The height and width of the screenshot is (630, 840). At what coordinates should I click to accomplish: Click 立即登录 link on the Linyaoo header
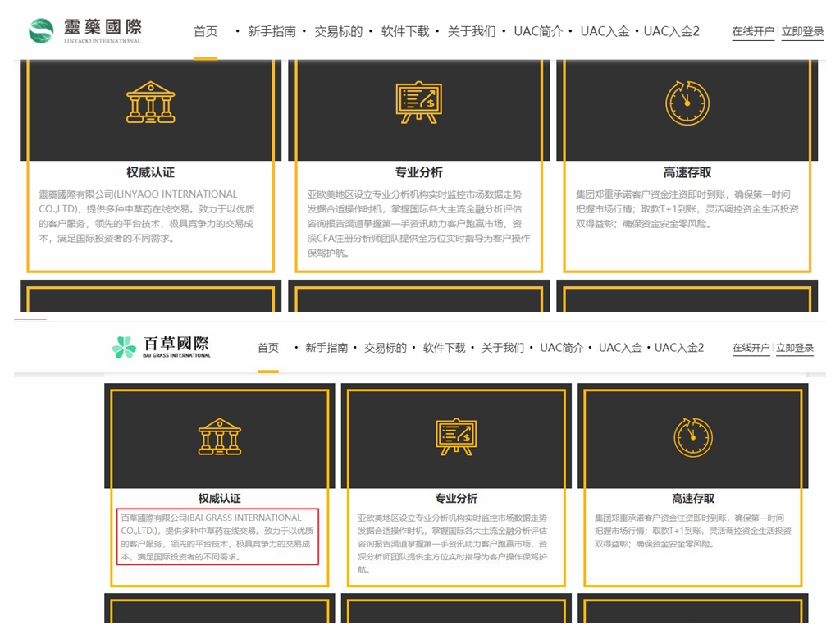point(802,32)
